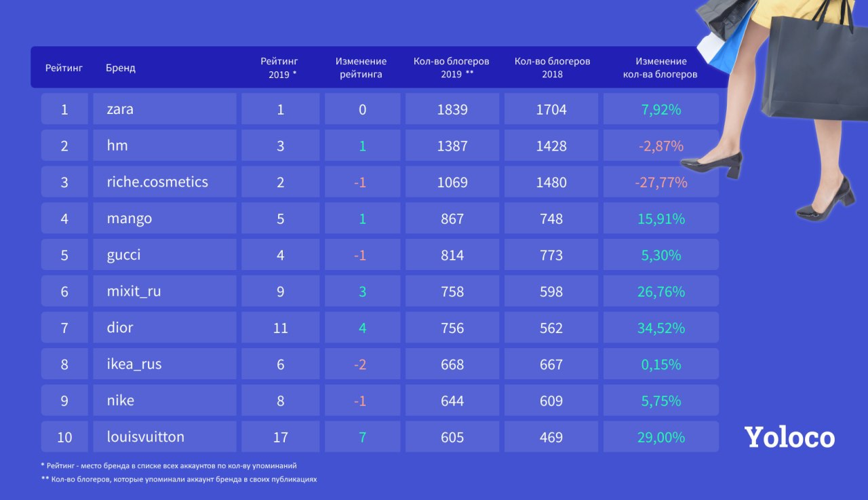Viewport: 868px width, 500px height.
Task: Select the dior brand cell
Action: [x=165, y=328]
